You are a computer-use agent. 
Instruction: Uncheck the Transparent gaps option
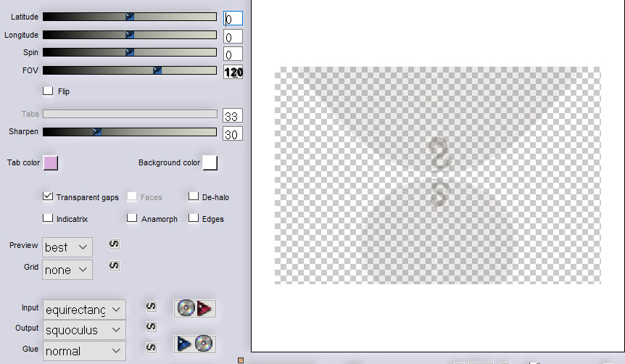click(x=49, y=197)
